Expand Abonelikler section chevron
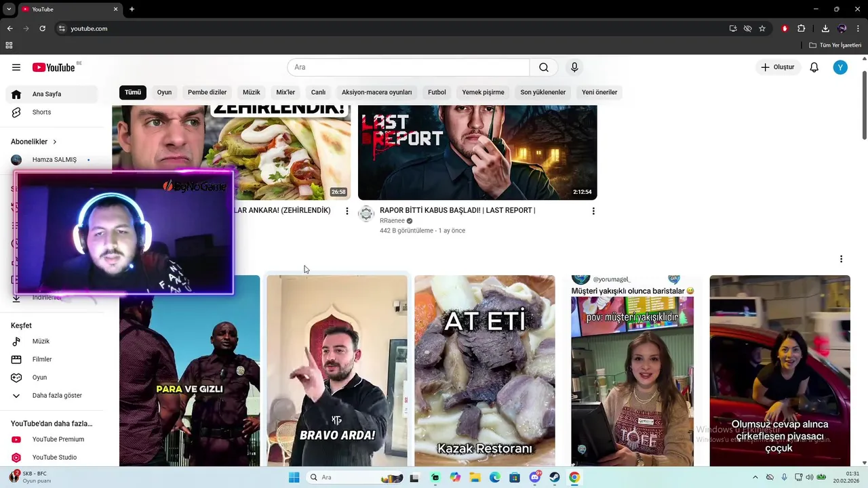This screenshot has width=868, height=488. click(x=54, y=142)
